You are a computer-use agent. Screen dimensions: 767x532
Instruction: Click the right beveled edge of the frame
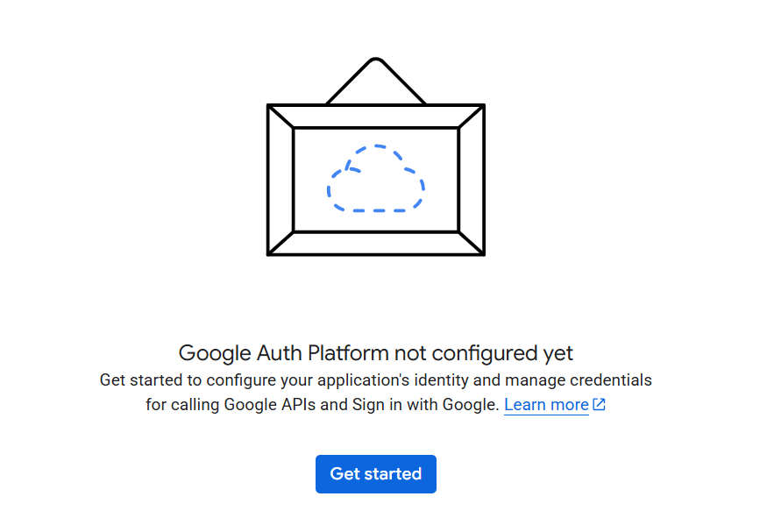pos(472,180)
